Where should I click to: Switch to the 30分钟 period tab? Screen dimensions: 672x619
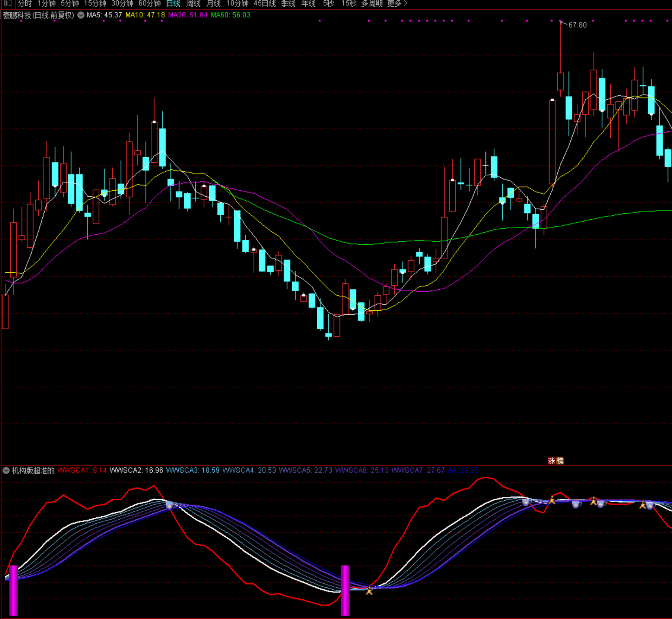click(122, 4)
